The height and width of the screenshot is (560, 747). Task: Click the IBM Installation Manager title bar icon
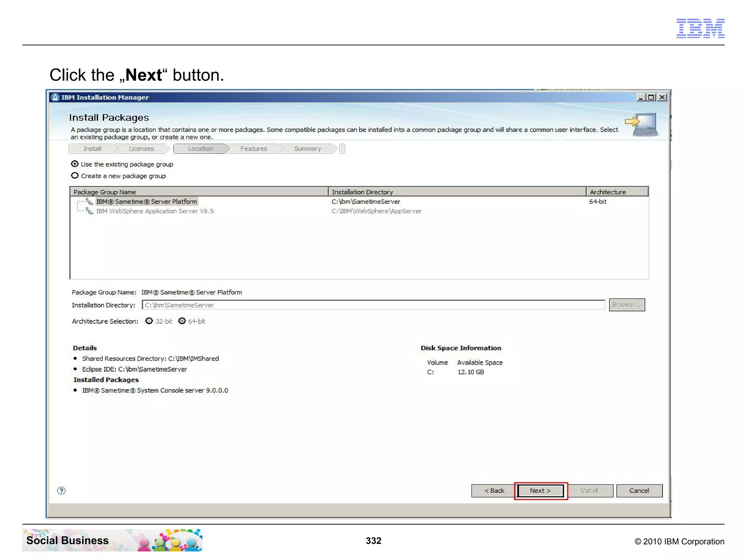tap(55, 97)
